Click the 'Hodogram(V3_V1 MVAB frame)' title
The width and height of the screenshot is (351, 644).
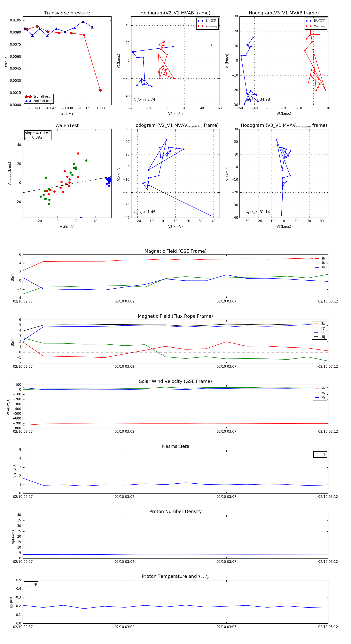coord(284,13)
